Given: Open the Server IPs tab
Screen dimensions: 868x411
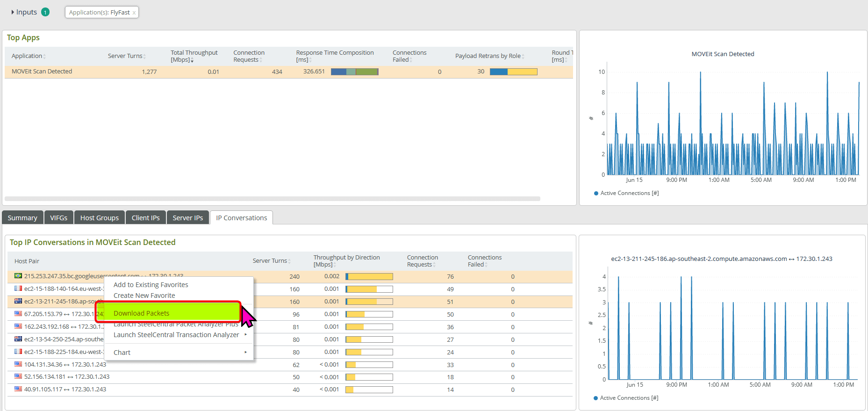Looking at the screenshot, I should [x=188, y=218].
